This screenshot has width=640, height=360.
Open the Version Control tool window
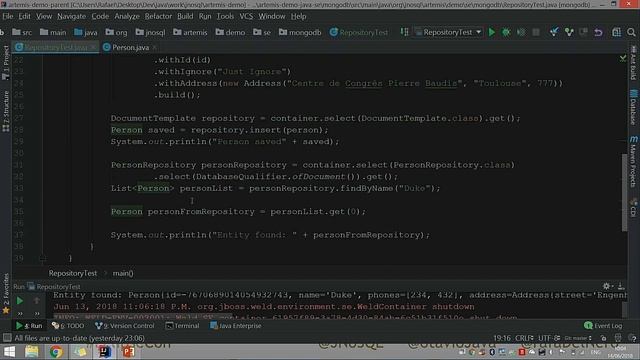click(x=125, y=326)
